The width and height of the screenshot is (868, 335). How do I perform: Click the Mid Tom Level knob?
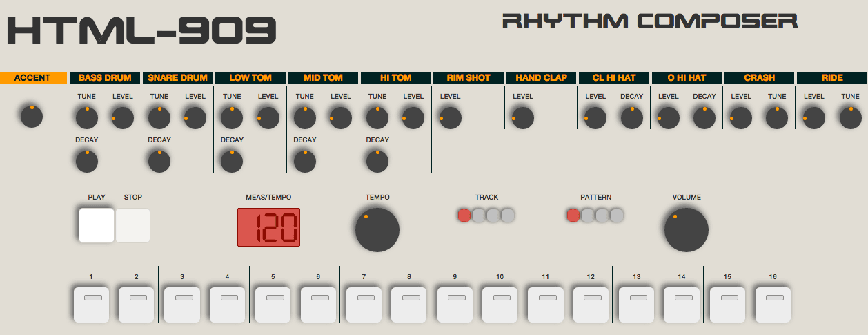point(341,118)
